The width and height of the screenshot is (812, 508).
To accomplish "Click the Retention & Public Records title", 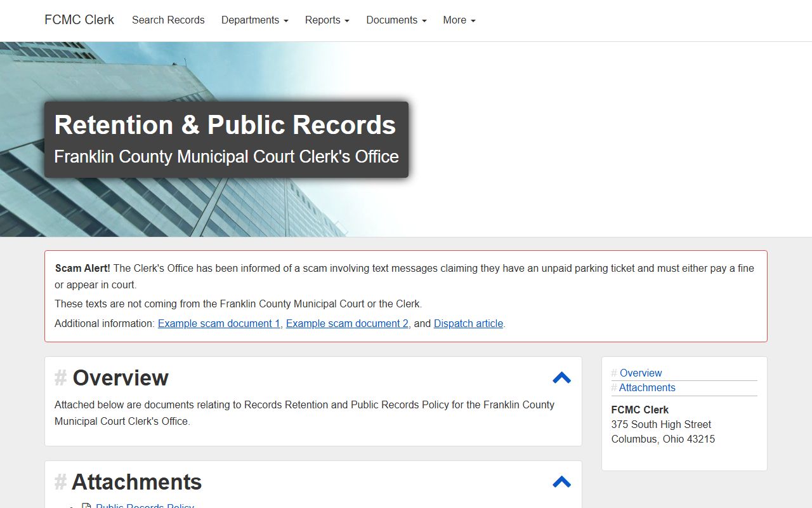I will [225, 125].
